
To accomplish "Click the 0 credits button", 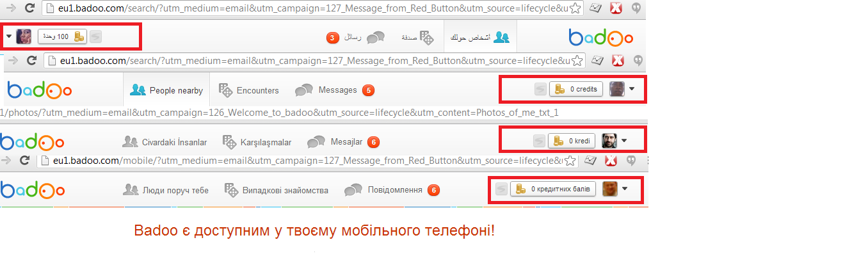I will (x=576, y=89).
